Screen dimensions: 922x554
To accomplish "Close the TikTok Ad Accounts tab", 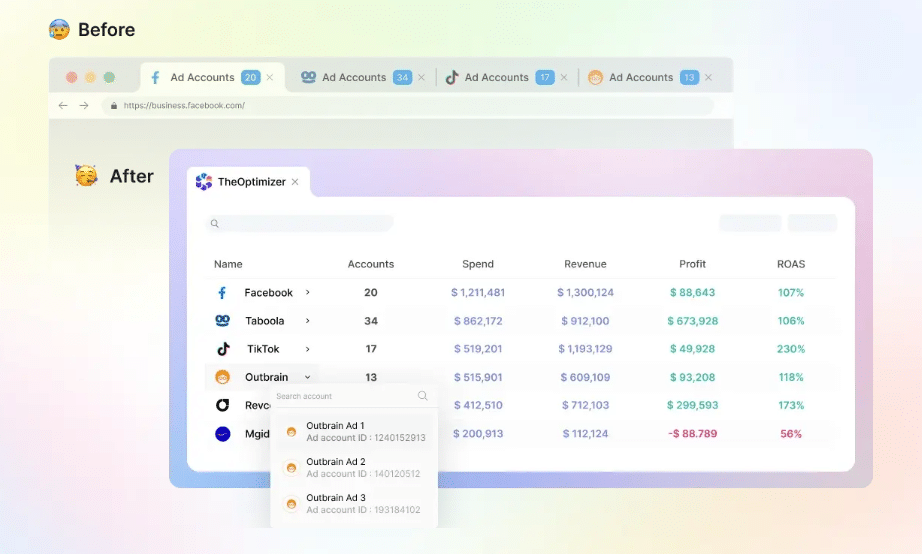I will (x=564, y=78).
